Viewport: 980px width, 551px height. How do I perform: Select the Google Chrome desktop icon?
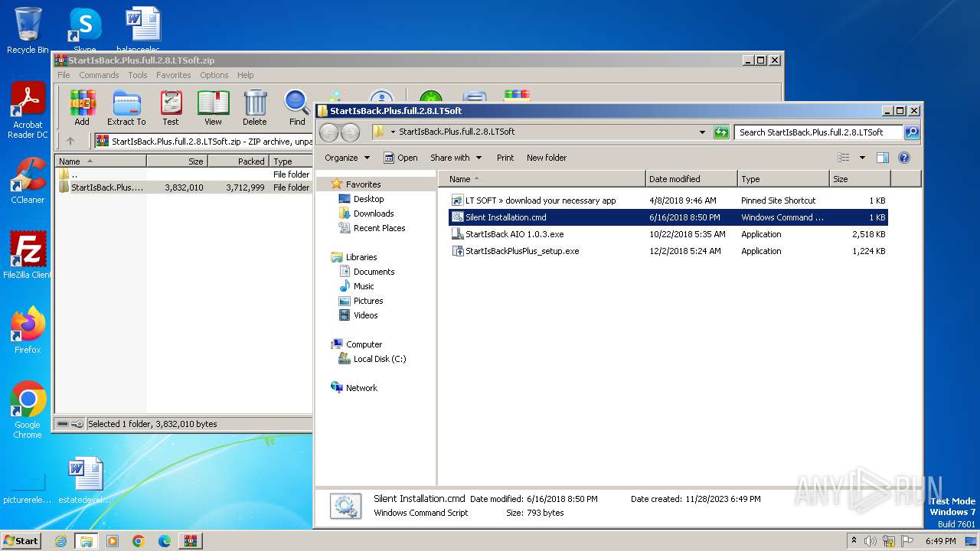[28, 411]
